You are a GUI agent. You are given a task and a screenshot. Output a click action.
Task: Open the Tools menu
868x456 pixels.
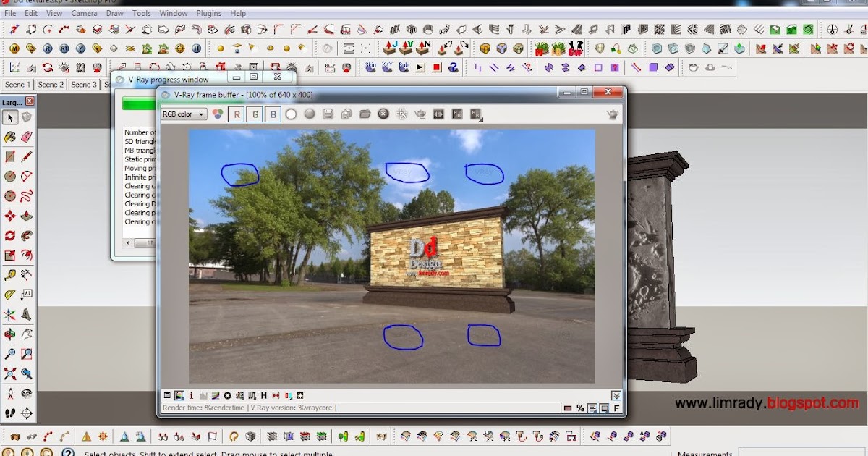pyautogui.click(x=142, y=13)
